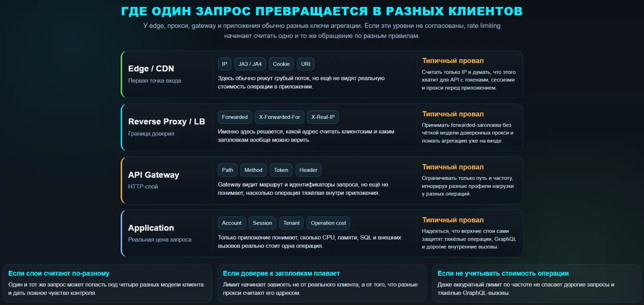Viewport: 644px width, 305px height.
Task: Select the JA3 / JA4 tag
Action: tap(250, 64)
